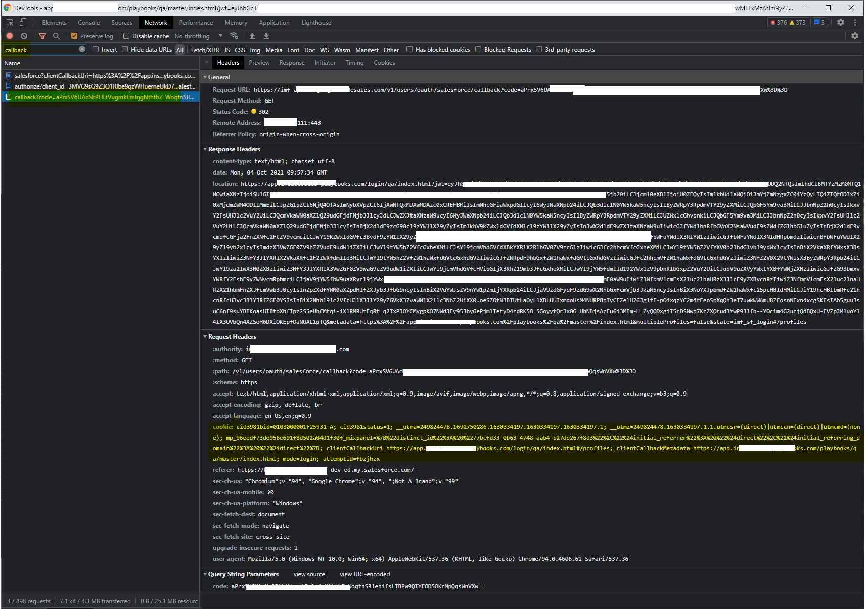
Task: Collapse the Response Headers section
Action: click(x=205, y=149)
